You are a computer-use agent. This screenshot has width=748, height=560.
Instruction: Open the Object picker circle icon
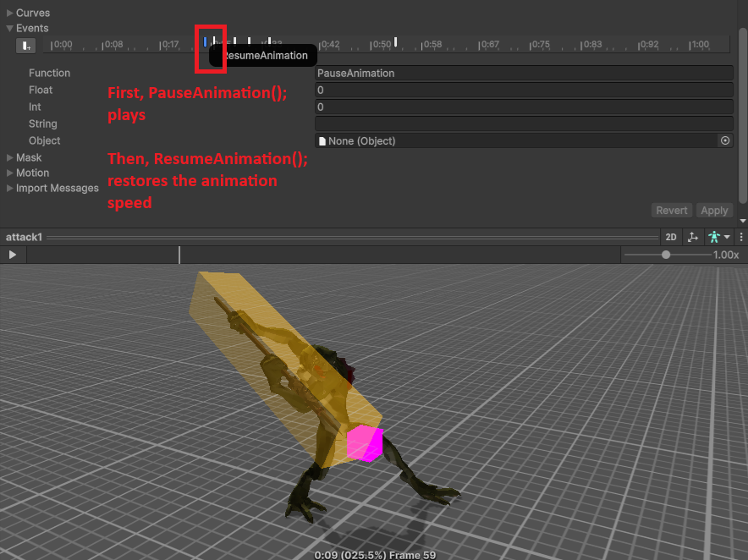click(x=724, y=141)
